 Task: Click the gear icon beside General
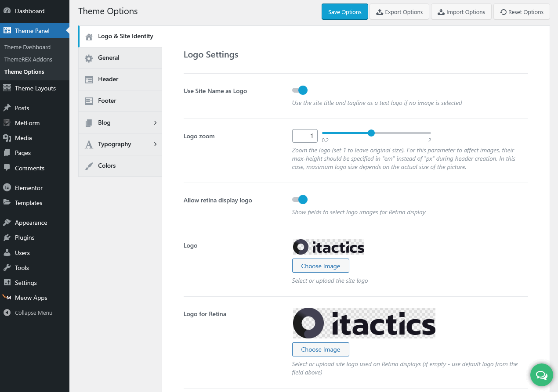(89, 58)
